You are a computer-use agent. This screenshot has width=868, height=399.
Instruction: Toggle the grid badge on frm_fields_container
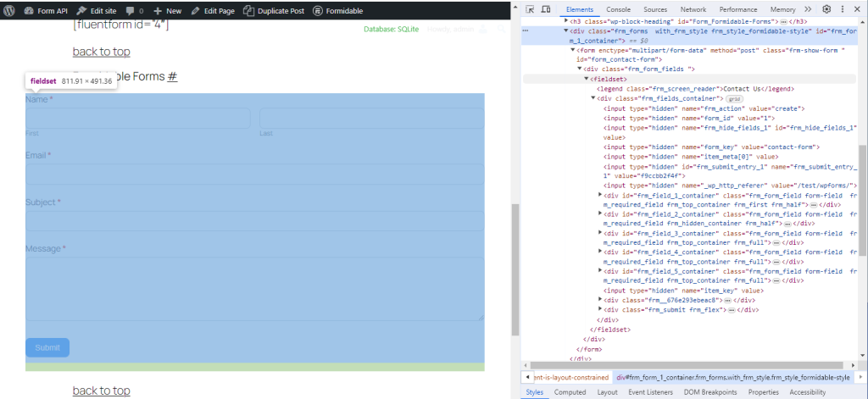point(734,99)
